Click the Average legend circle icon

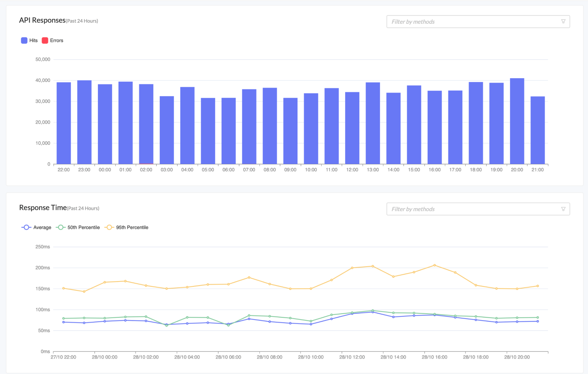(x=26, y=227)
